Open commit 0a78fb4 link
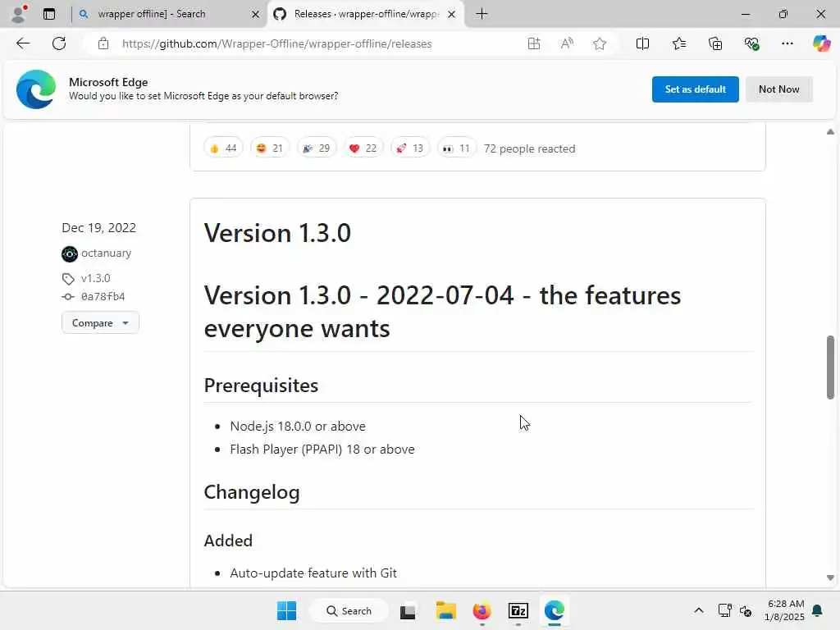This screenshot has width=840, height=630. coord(103,296)
